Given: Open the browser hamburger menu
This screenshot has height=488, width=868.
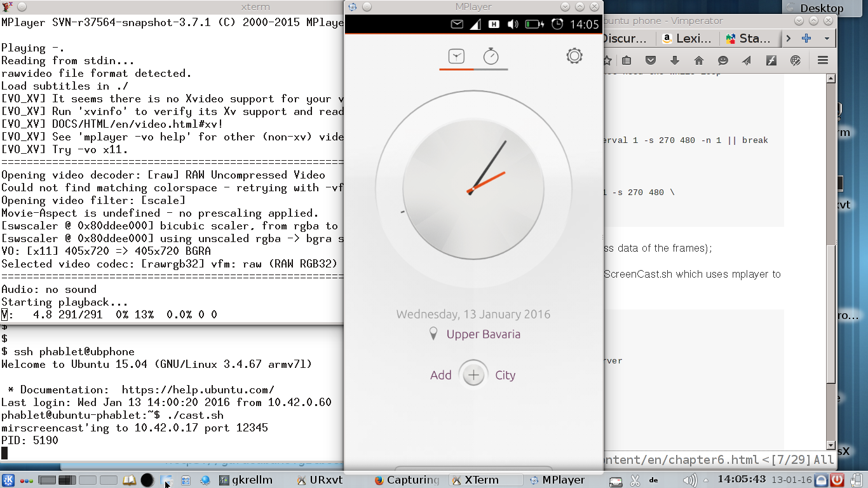Looking at the screenshot, I should tap(823, 60).
